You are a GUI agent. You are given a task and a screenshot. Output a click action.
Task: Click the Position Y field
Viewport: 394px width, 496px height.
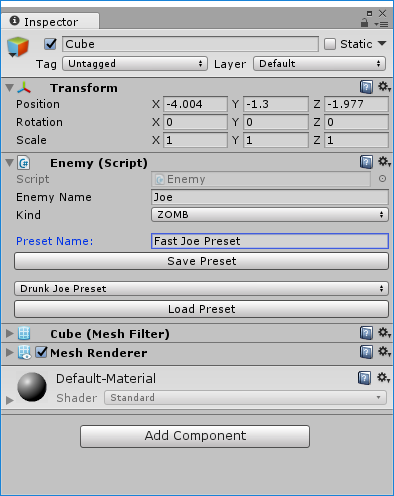click(276, 104)
